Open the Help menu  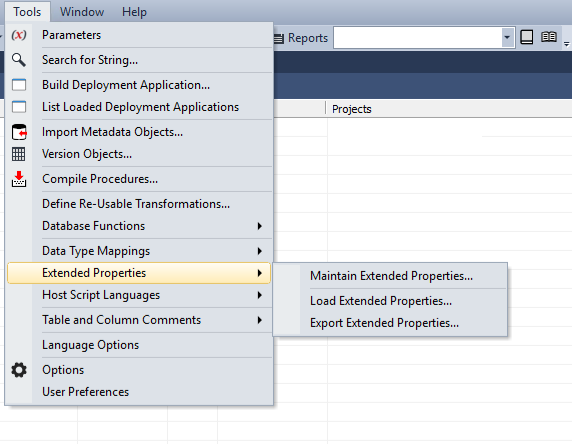point(134,12)
